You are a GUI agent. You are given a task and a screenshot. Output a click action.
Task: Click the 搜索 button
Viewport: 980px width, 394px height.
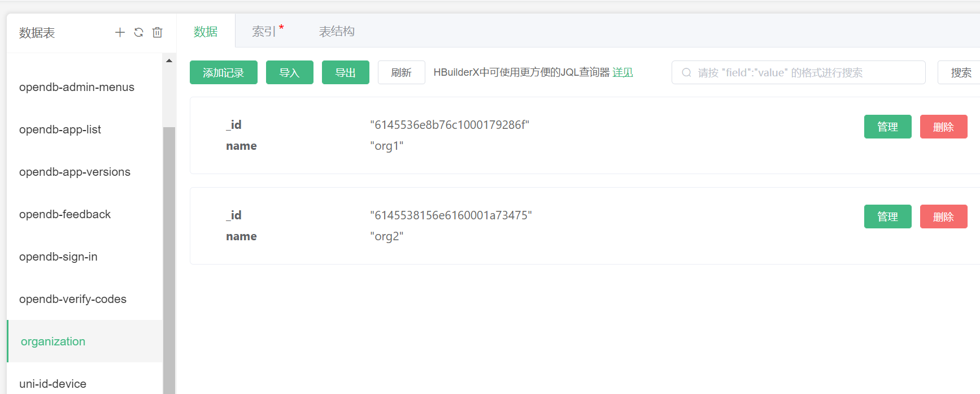960,72
